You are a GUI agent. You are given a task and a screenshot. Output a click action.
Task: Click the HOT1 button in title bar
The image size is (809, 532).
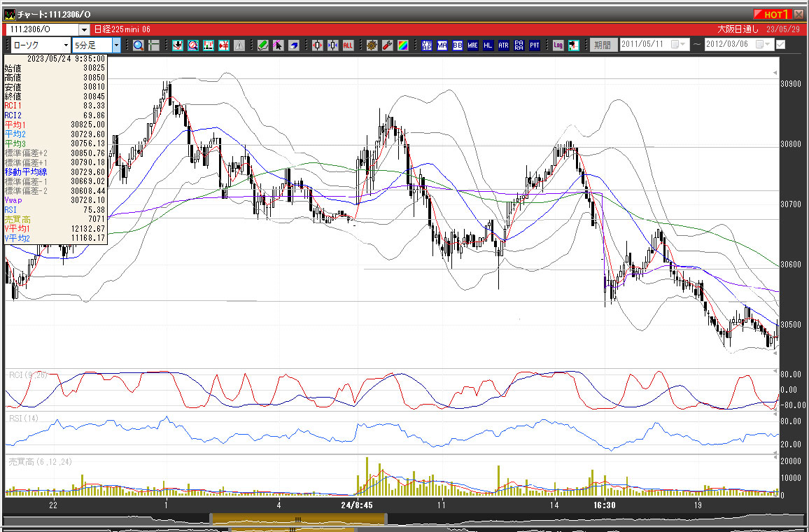click(x=772, y=15)
